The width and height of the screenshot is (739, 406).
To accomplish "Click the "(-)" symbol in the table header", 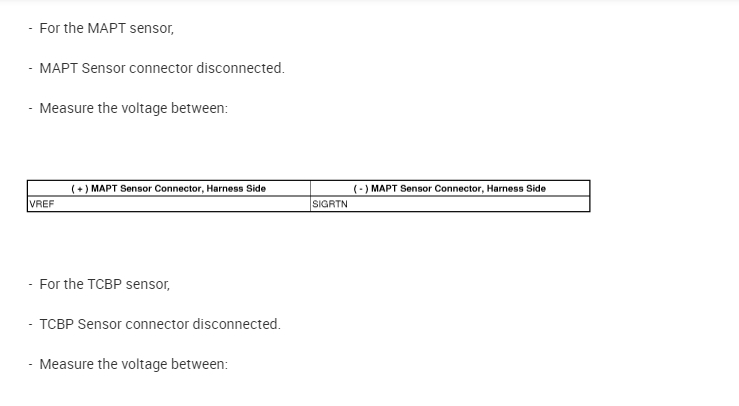I will (x=361, y=188).
